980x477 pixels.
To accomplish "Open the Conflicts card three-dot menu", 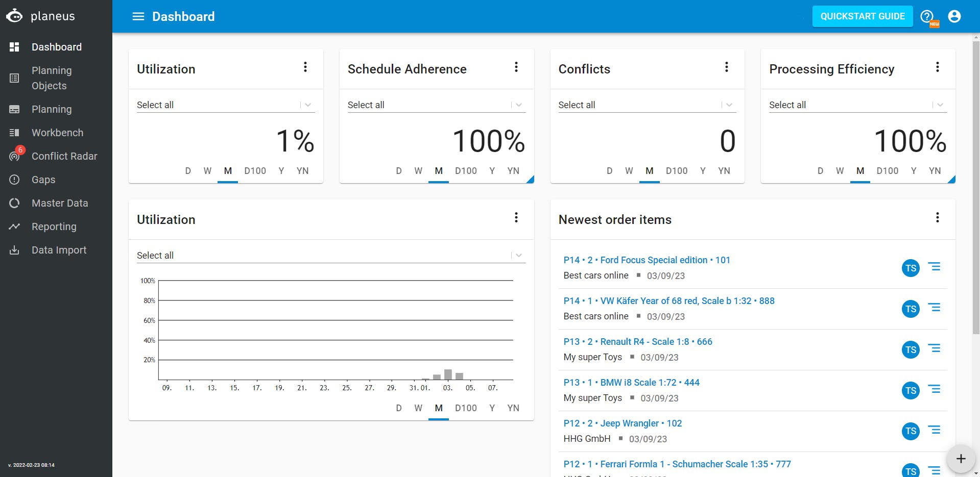I will [726, 67].
